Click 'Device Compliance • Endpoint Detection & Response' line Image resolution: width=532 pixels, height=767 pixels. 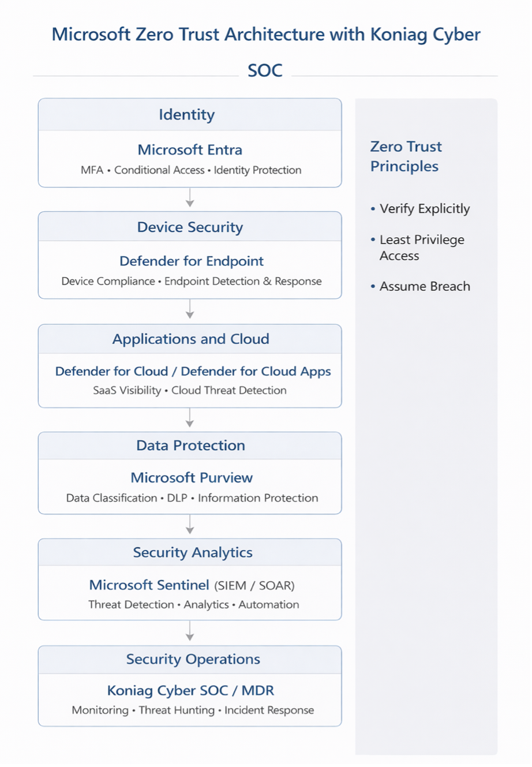[192, 282]
